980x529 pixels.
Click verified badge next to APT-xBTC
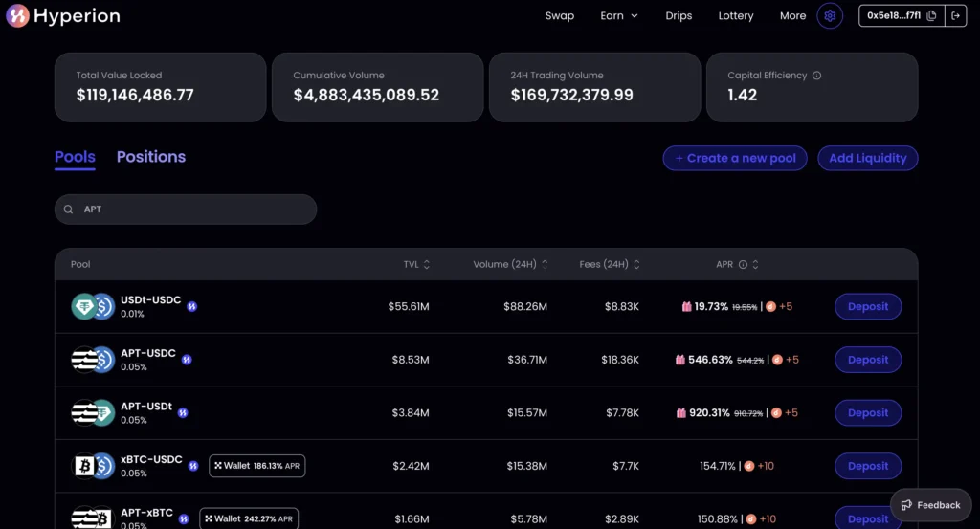(184, 519)
